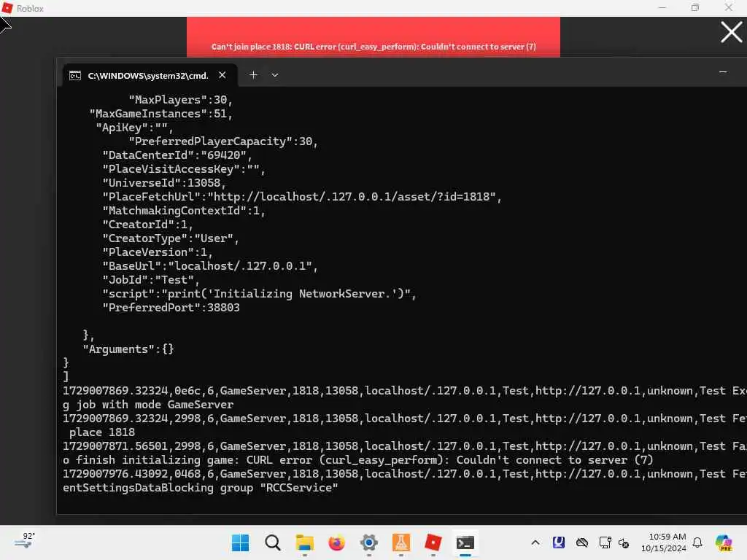747x560 pixels.
Task: Open the 92° weather widget
Action: tap(25, 542)
